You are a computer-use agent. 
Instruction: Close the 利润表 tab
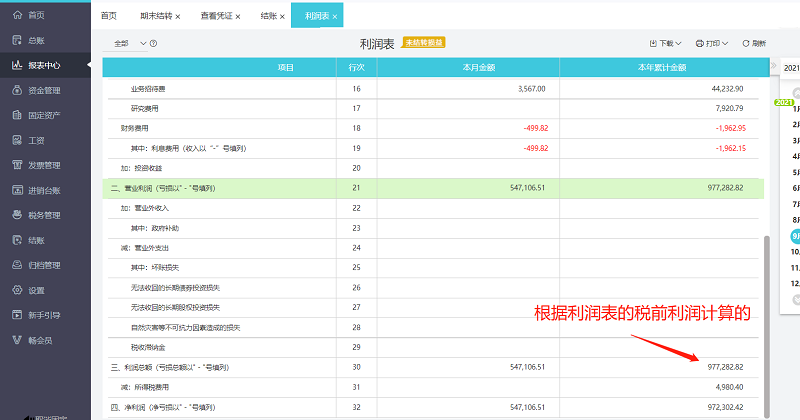pos(335,17)
